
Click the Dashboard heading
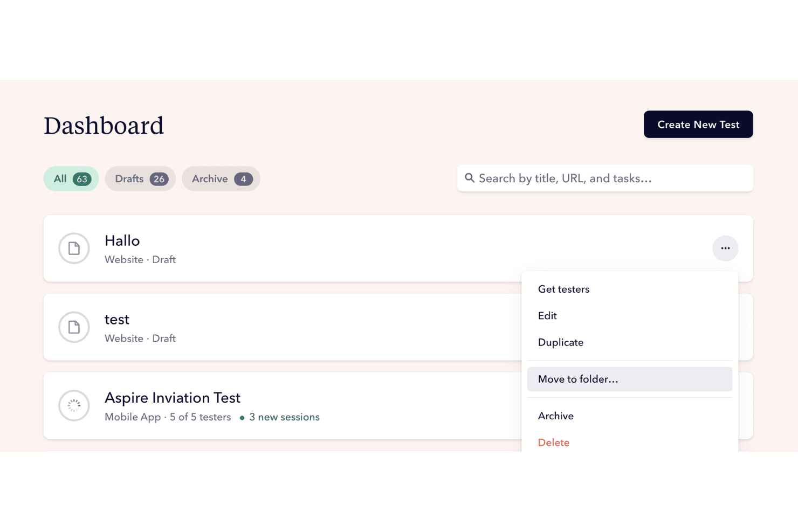click(x=104, y=126)
